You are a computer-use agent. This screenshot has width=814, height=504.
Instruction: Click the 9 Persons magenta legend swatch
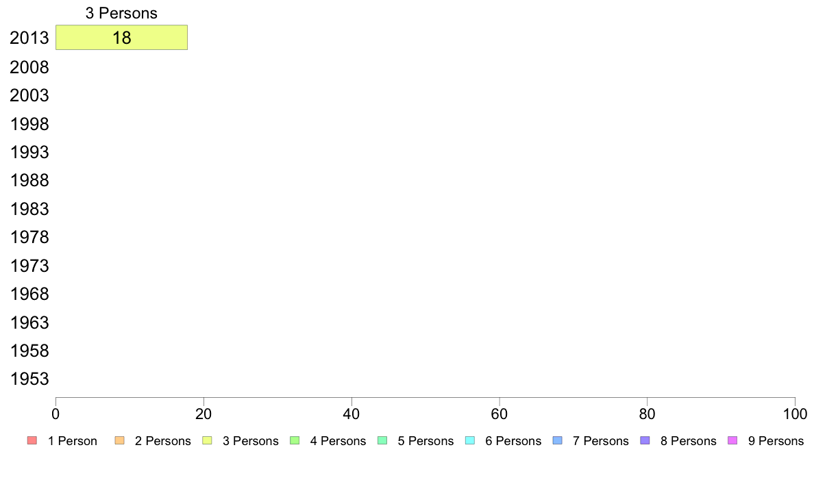pos(732,441)
